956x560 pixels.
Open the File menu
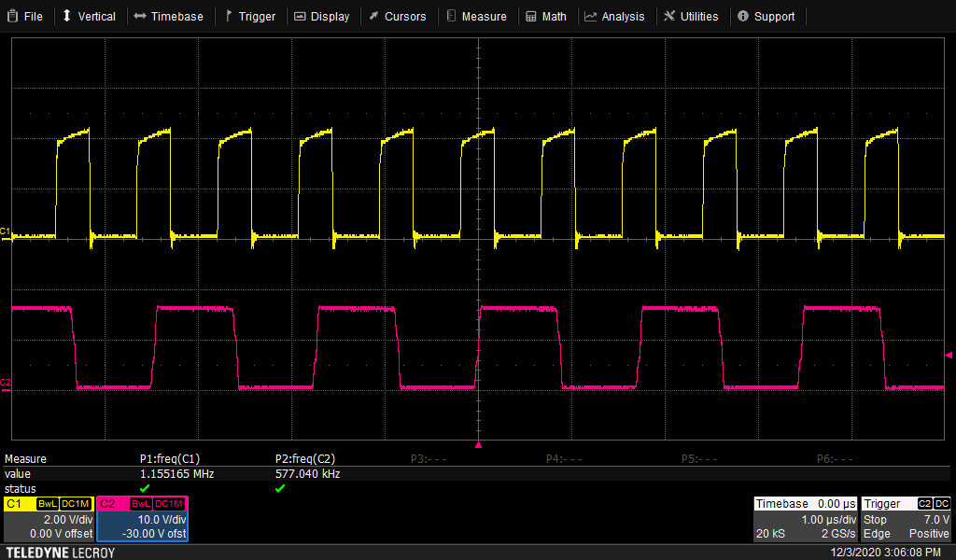(x=25, y=15)
